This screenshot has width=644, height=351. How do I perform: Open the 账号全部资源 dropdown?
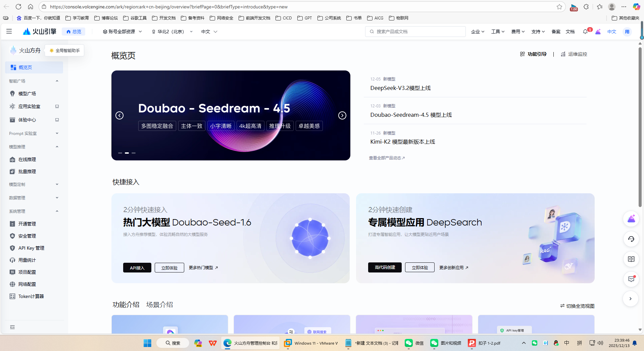122,31
